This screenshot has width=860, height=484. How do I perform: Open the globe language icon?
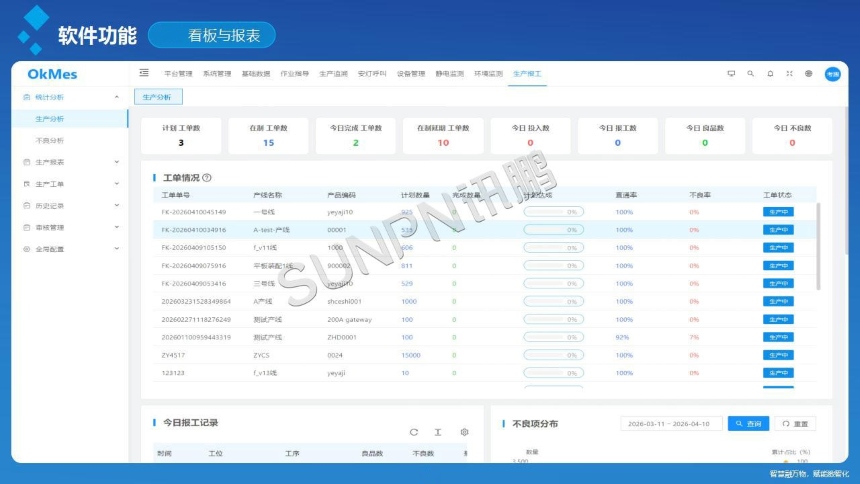[808, 74]
